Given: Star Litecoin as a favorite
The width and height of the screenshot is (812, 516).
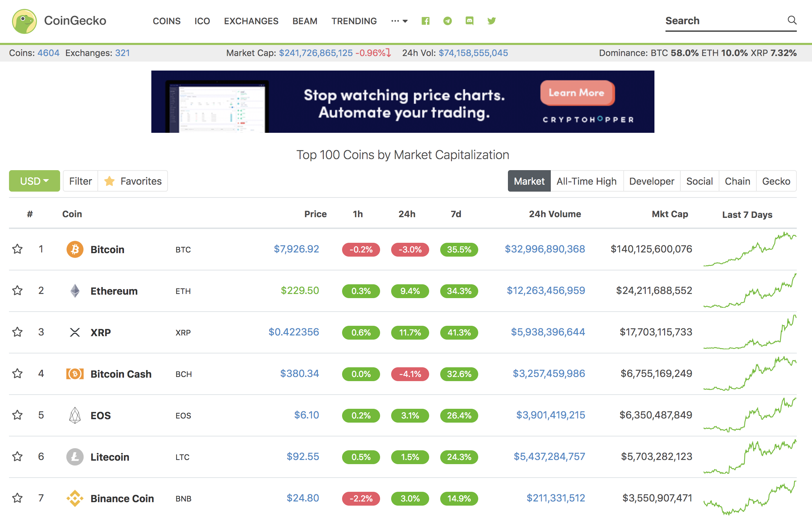Looking at the screenshot, I should (x=17, y=457).
